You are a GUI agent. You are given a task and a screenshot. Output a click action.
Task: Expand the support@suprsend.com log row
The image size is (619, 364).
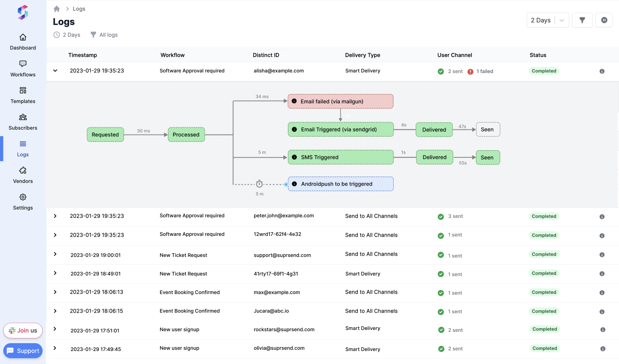coord(55,254)
